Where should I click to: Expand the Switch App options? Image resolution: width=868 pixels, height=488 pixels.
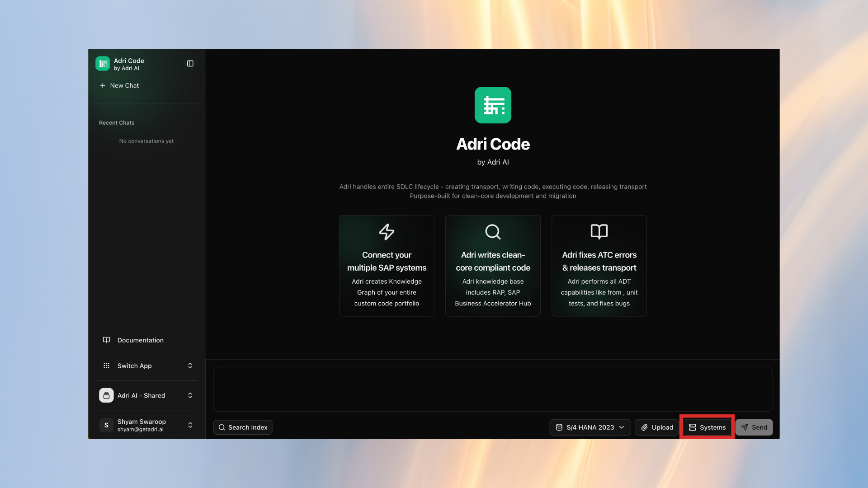click(190, 366)
